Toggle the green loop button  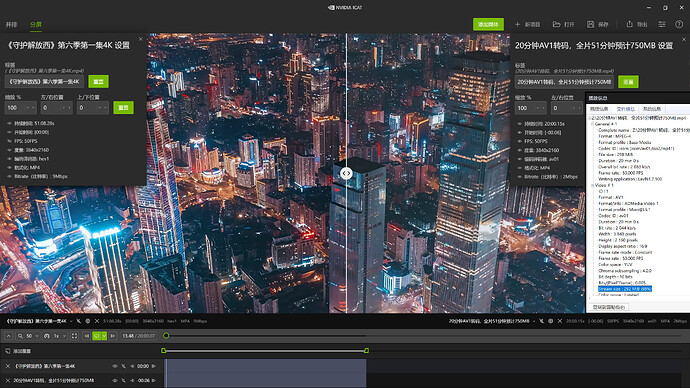[96, 336]
